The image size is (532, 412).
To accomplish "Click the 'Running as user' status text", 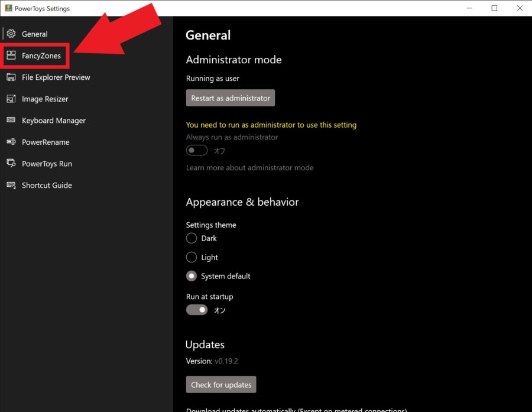I will pyautogui.click(x=212, y=79).
